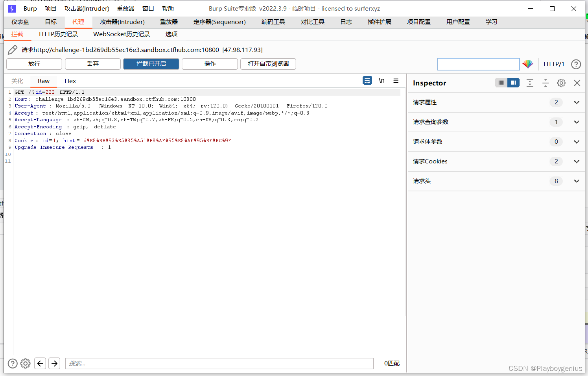Switch Inspector to the side-panel layout
The height and width of the screenshot is (376, 588).
click(x=513, y=83)
